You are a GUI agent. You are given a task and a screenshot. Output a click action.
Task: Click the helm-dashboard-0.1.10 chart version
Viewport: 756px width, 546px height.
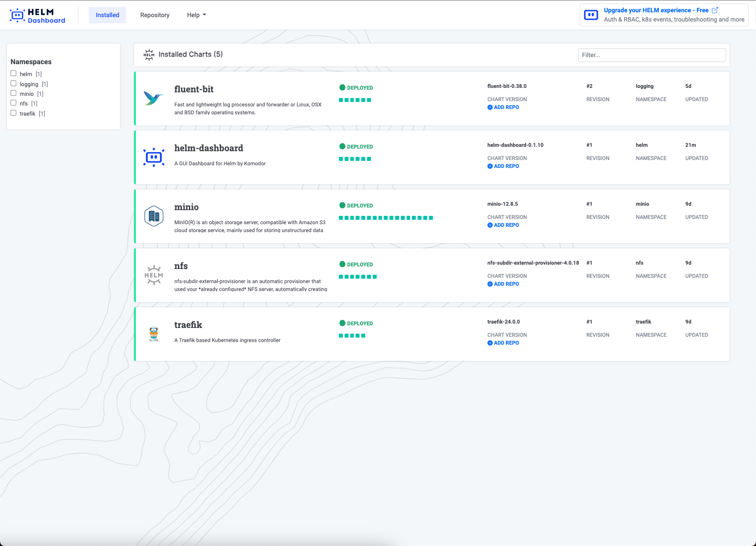(x=515, y=145)
